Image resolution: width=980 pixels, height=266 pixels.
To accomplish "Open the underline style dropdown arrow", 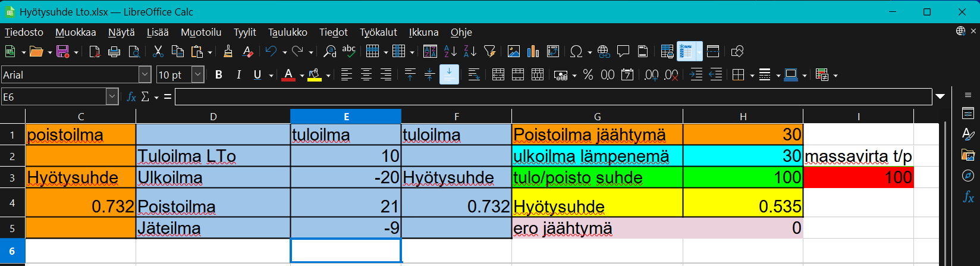I will coord(271,76).
